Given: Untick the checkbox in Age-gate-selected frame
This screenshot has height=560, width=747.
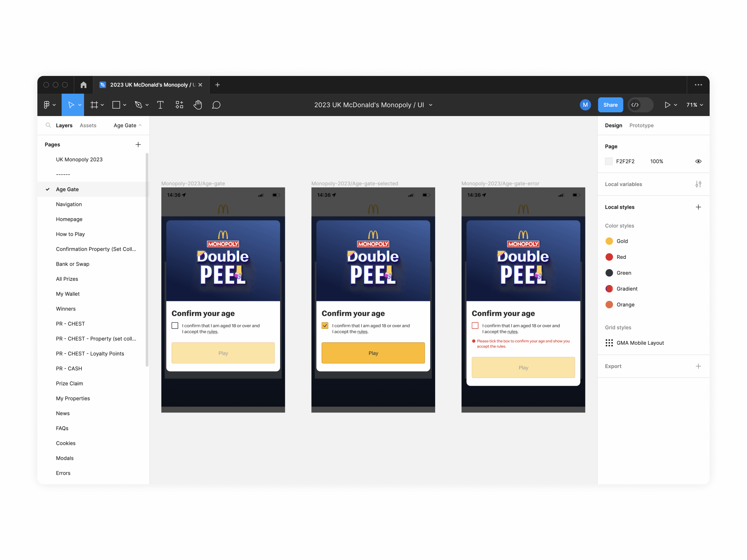Looking at the screenshot, I should click(x=325, y=326).
